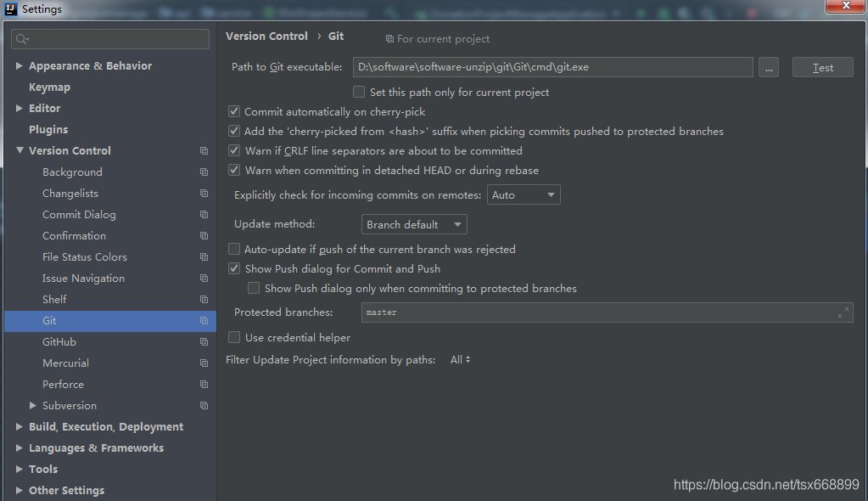Open incoming commits check Auto dropdown

tap(524, 195)
